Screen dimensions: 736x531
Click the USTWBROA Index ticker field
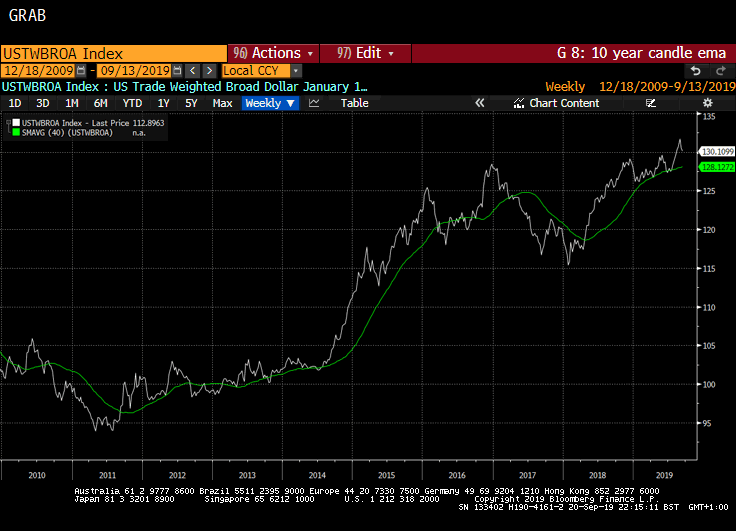pyautogui.click(x=114, y=54)
